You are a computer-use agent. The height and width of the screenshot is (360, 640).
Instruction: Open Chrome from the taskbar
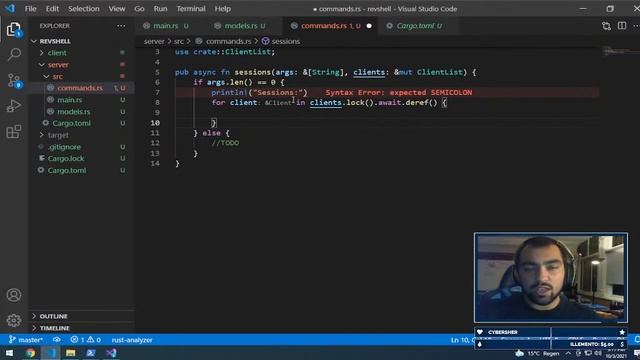click(30, 353)
